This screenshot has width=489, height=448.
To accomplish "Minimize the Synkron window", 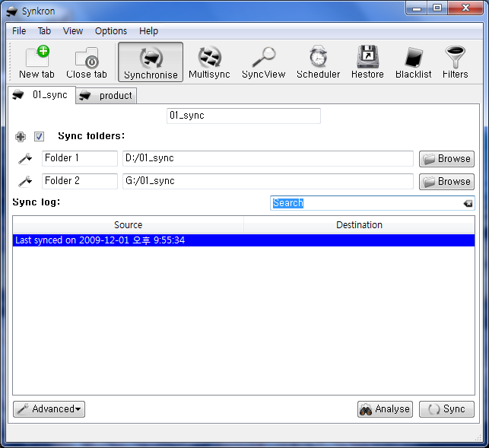I will click(417, 8).
